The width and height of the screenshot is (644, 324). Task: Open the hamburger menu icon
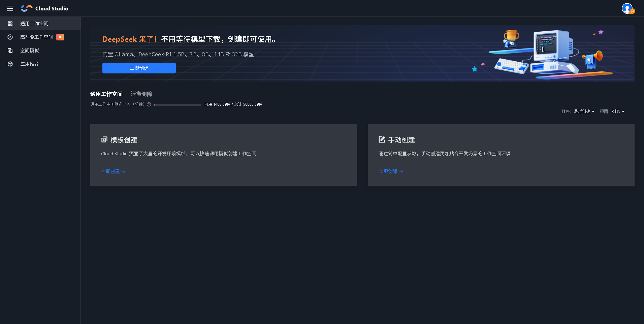coord(10,8)
